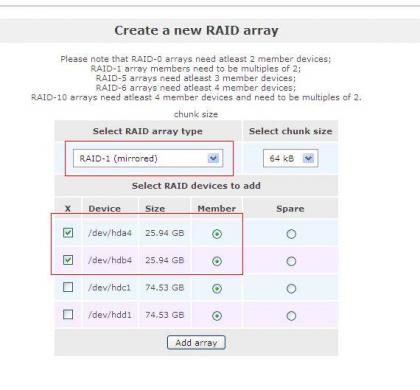Click the Size column header

coord(155,209)
